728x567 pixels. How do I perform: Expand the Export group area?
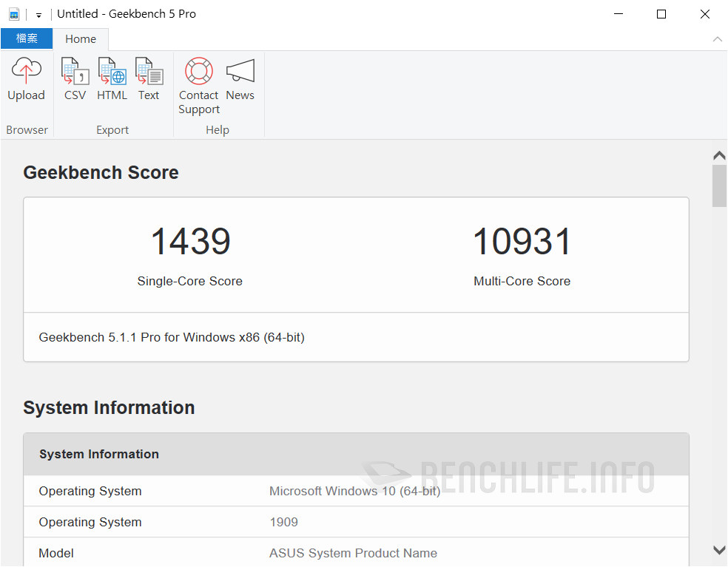112,129
